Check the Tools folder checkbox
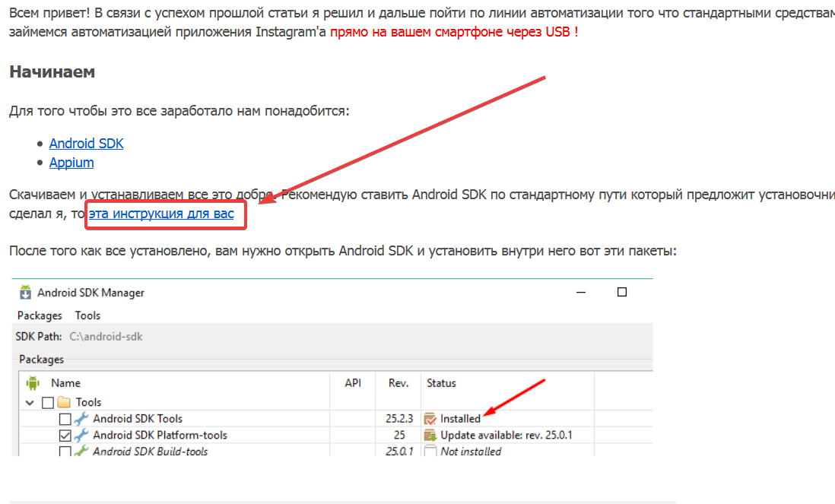This screenshot has width=835, height=504. click(48, 403)
